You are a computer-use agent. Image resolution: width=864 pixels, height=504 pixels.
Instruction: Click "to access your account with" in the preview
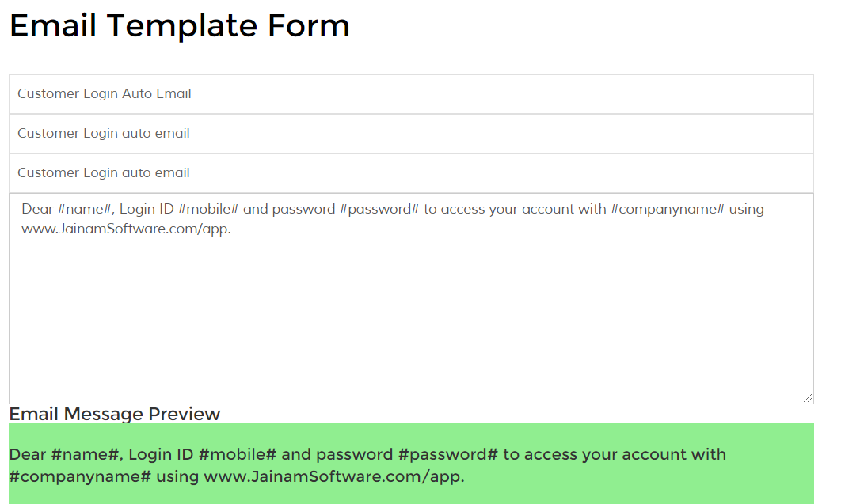click(615, 455)
